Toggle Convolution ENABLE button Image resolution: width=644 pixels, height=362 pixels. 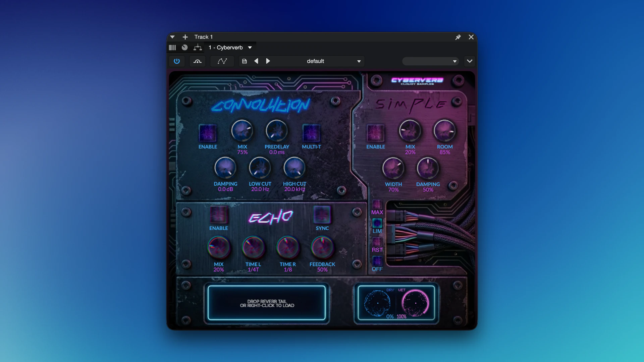point(208,133)
